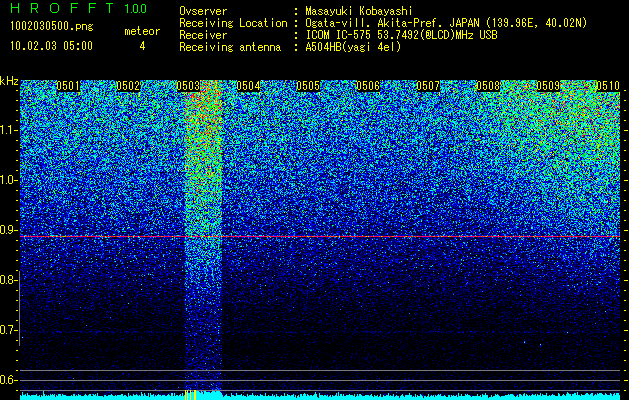The width and height of the screenshot is (629, 400).
Task: Click the date stamp 10.02.03 05:00
Action: point(51,46)
